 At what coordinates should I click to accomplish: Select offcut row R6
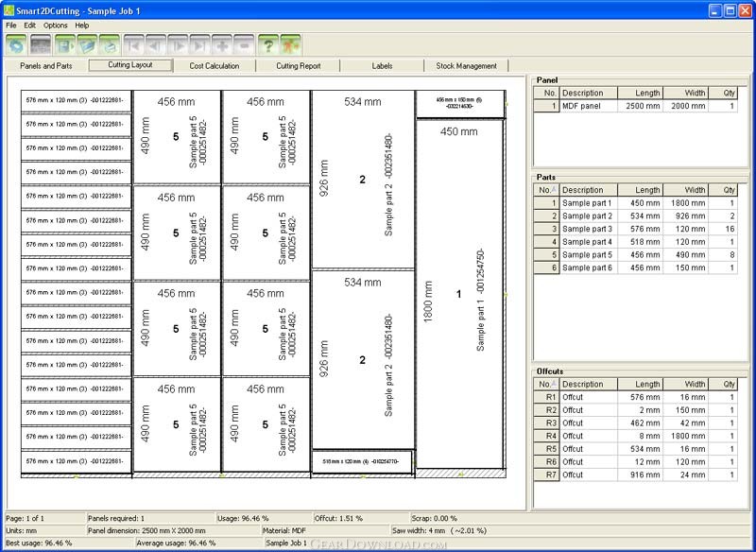coord(635,462)
